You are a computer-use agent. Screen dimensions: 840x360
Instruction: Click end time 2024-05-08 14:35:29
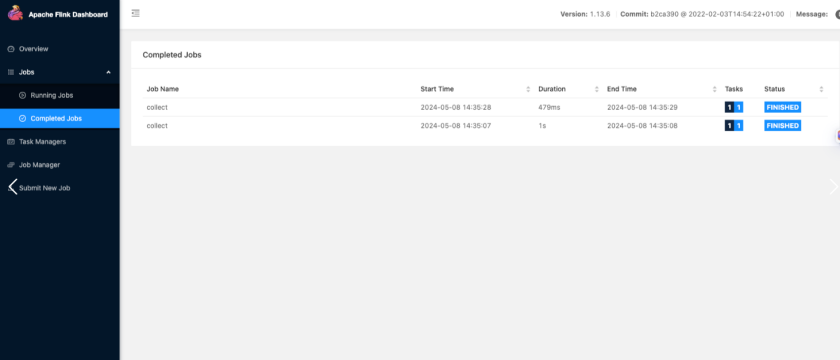pyautogui.click(x=642, y=107)
